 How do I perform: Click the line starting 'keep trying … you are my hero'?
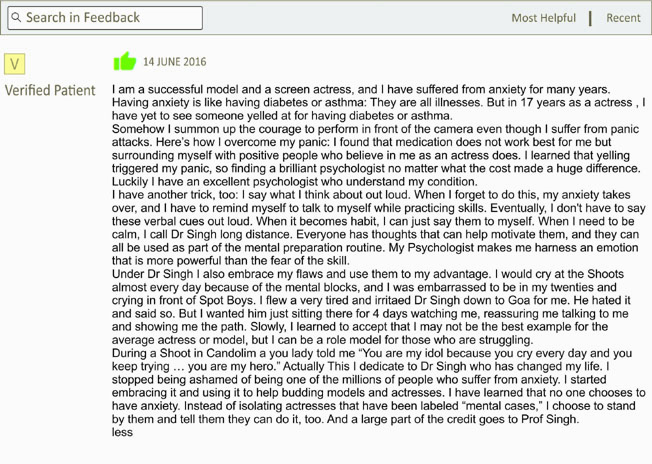(361, 366)
